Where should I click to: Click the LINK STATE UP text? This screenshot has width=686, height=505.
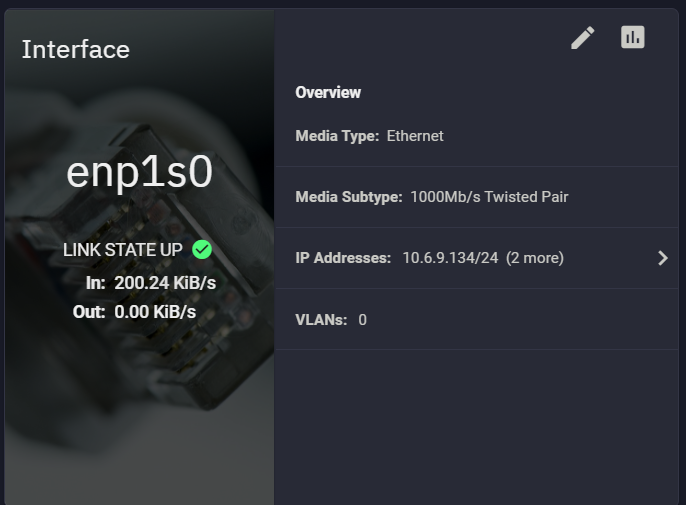click(x=122, y=250)
